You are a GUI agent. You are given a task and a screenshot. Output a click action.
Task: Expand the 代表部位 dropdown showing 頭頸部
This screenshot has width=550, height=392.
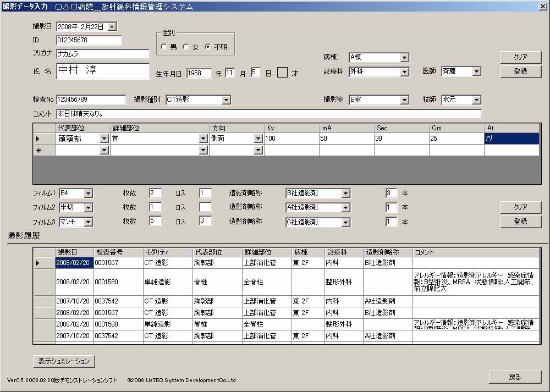click(105, 139)
